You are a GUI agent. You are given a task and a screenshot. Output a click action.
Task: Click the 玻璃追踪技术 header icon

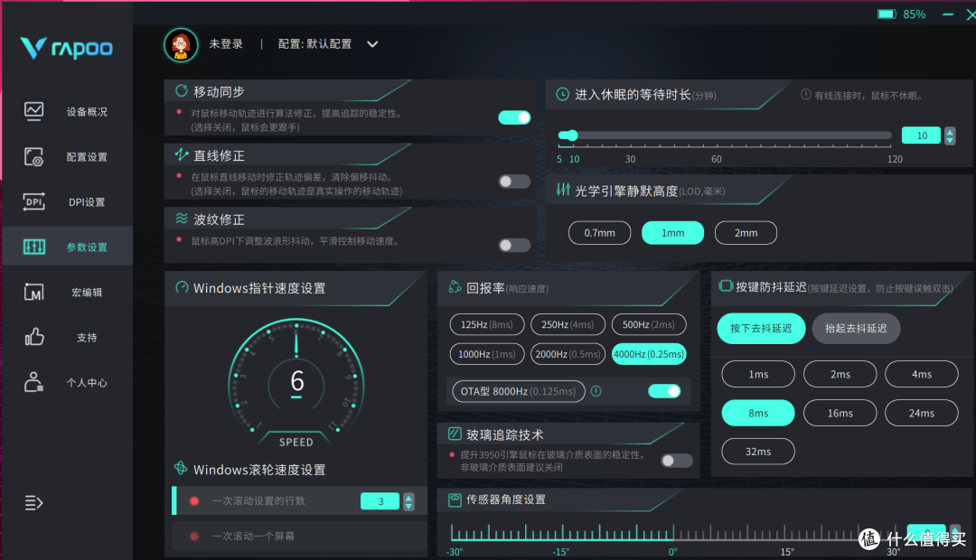click(x=455, y=434)
